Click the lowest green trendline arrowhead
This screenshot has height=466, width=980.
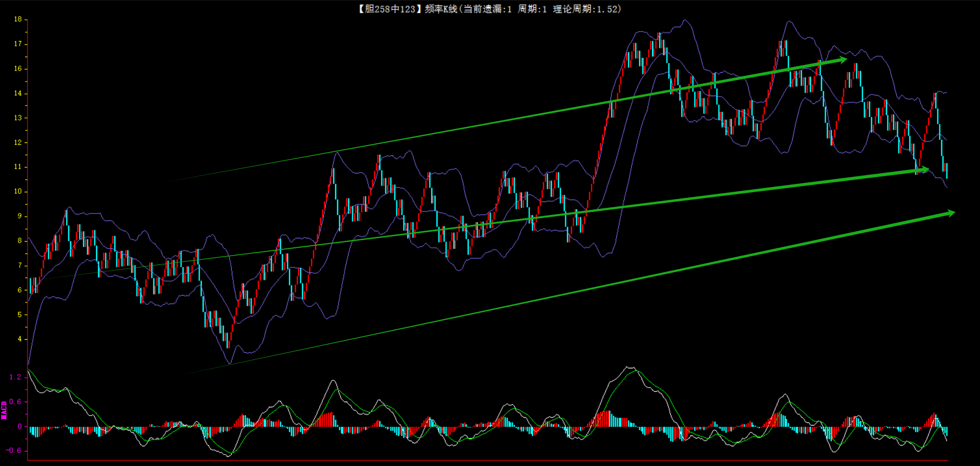(x=950, y=213)
